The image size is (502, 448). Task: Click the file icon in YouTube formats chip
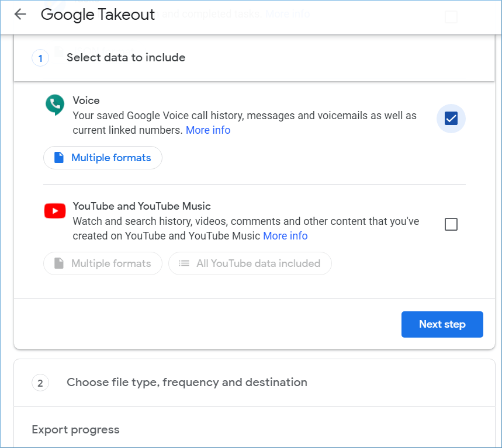[x=59, y=263]
